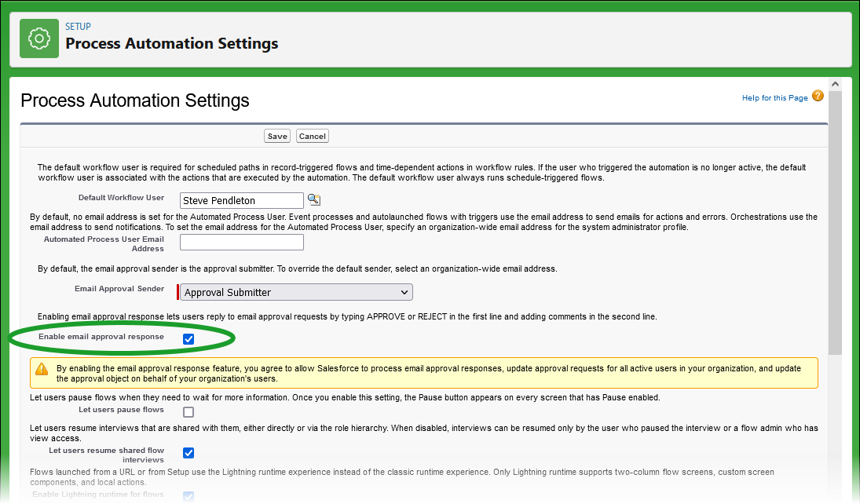The height and width of the screenshot is (504, 860).
Task: Enable the Let users pause flows checkbox
Action: pyautogui.click(x=188, y=412)
